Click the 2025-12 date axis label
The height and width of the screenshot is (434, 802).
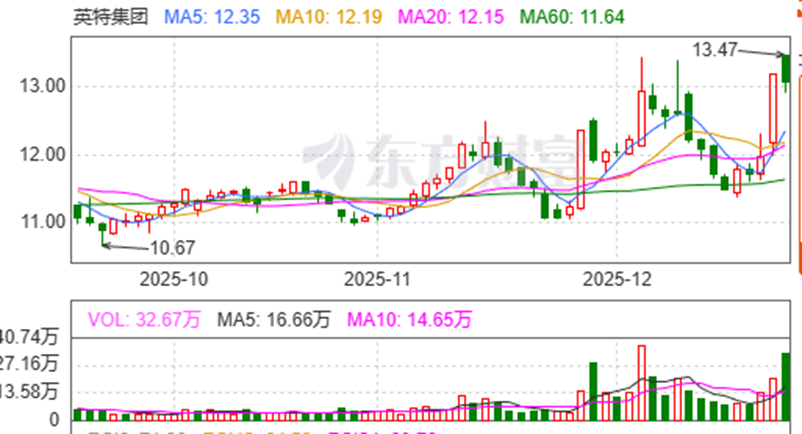(617, 279)
